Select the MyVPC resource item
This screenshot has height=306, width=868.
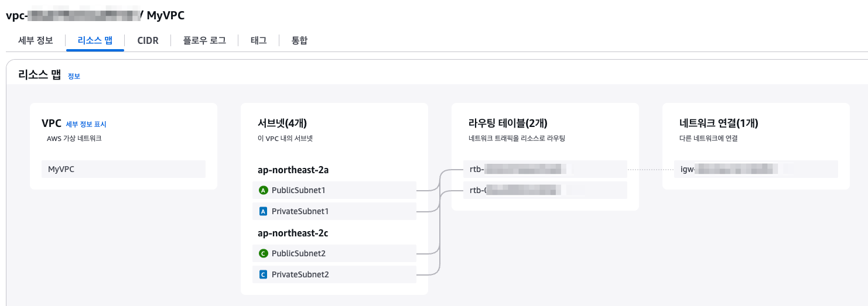124,169
